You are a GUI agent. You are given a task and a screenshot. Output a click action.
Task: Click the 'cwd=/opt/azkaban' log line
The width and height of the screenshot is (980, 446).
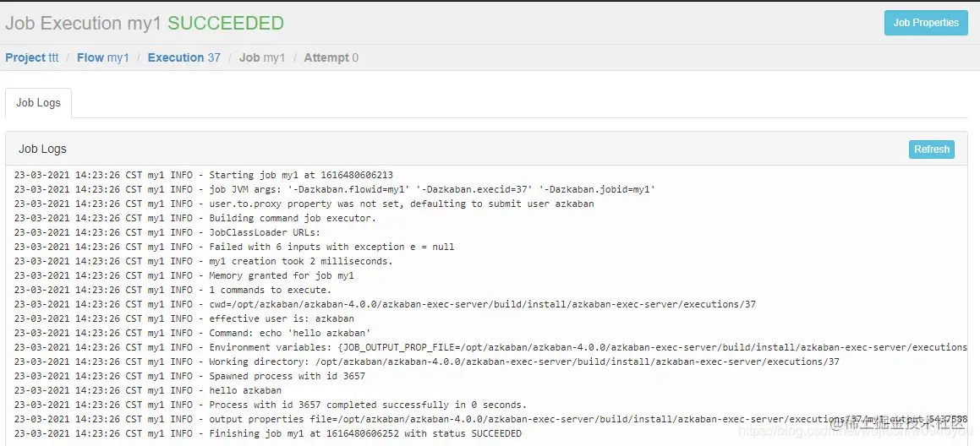pyautogui.click(x=385, y=304)
